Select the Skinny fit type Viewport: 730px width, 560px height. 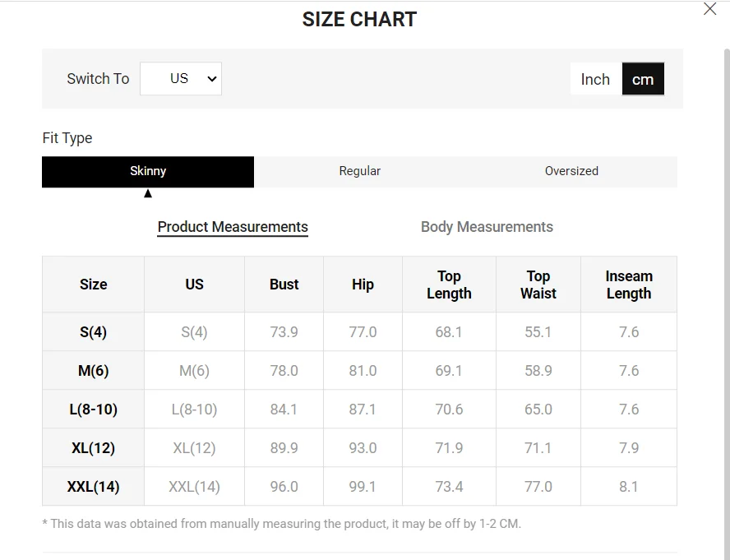tap(148, 171)
